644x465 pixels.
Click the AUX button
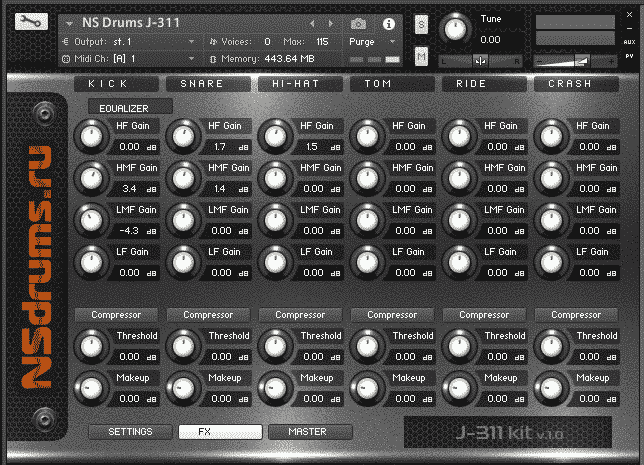pos(629,42)
